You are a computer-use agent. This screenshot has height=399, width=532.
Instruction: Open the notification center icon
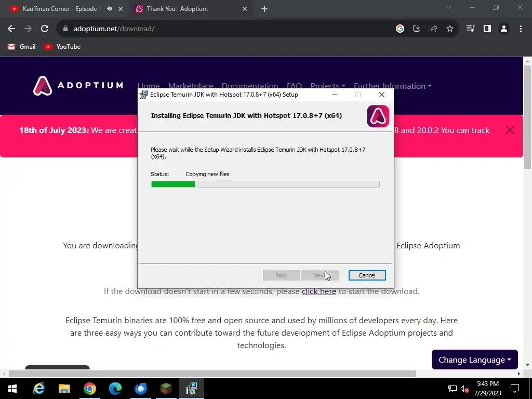(x=515, y=389)
